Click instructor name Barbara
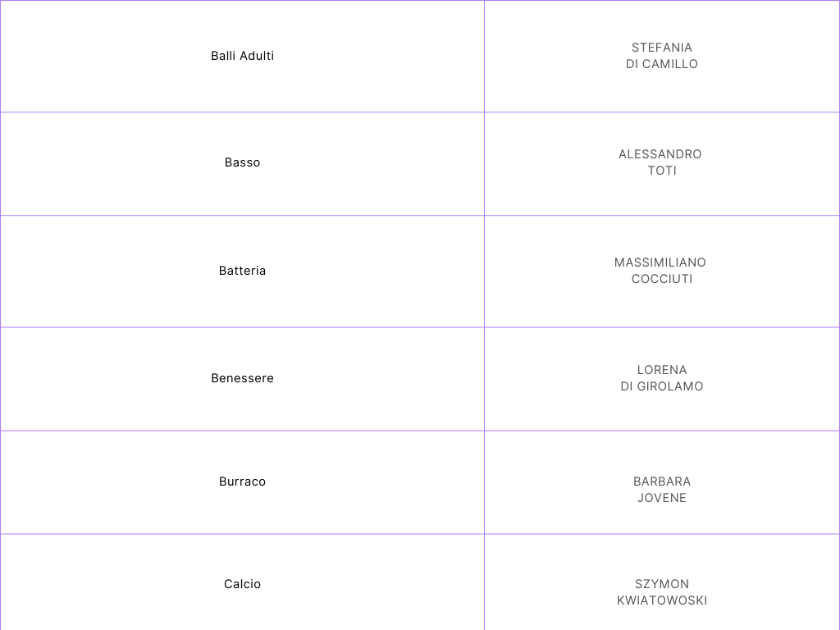The image size is (840, 630). click(662, 482)
